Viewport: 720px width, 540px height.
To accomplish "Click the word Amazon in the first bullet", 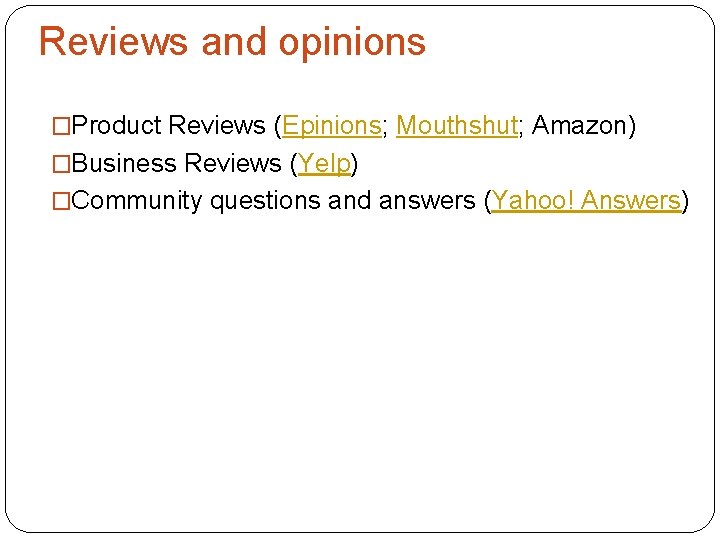I will [x=579, y=125].
